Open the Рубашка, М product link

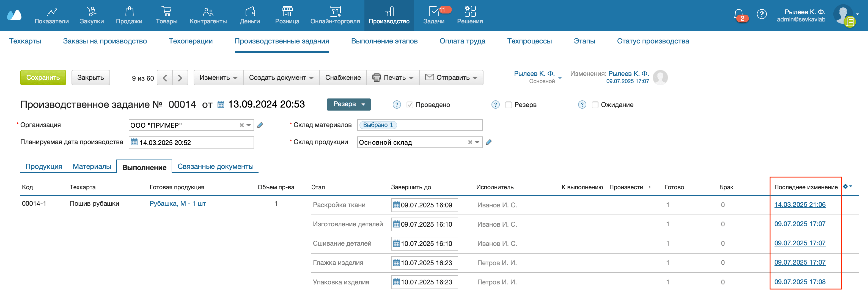point(178,204)
